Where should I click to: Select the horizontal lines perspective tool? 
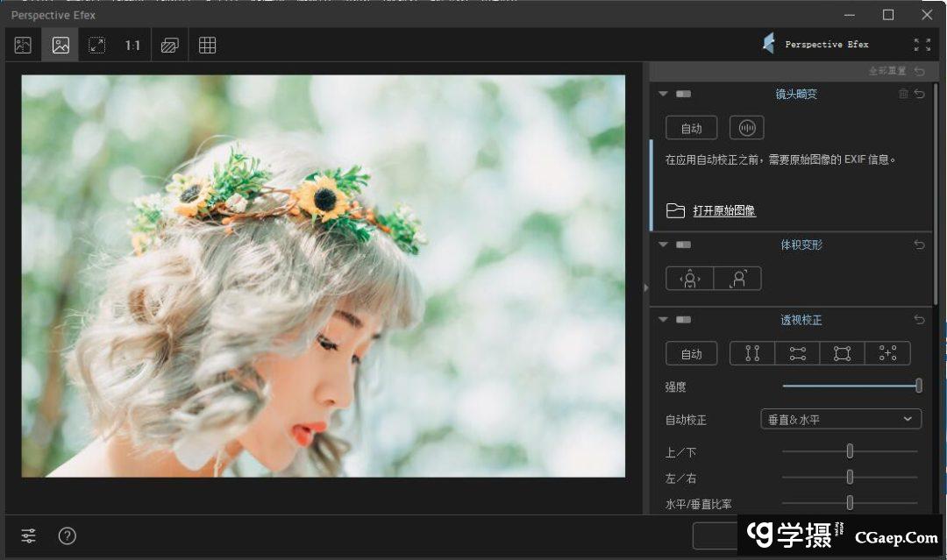click(x=797, y=353)
